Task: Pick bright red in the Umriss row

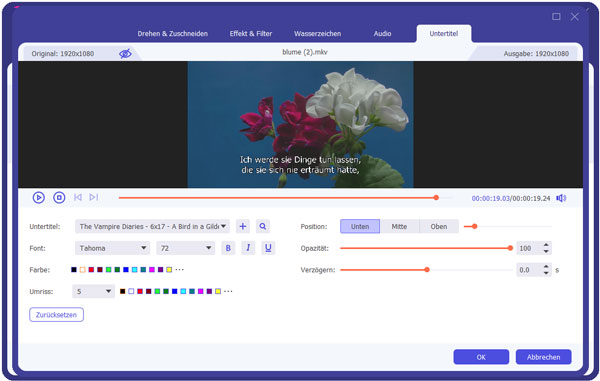Action: [x=140, y=291]
